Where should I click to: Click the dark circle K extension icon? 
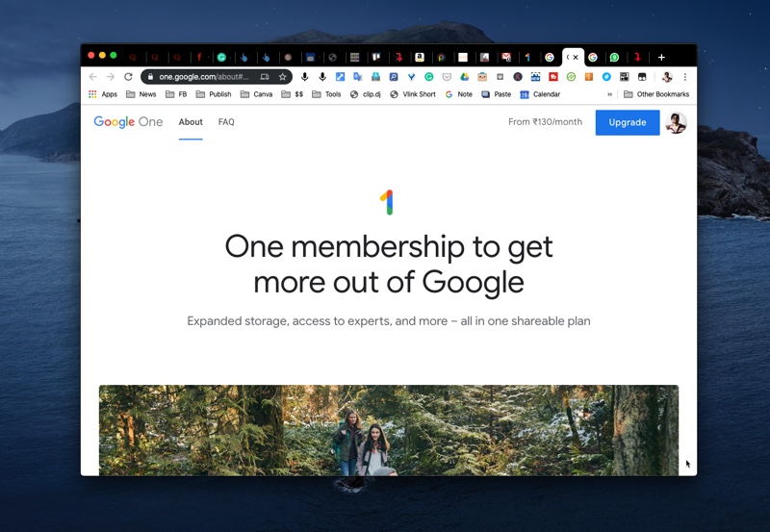point(518,77)
